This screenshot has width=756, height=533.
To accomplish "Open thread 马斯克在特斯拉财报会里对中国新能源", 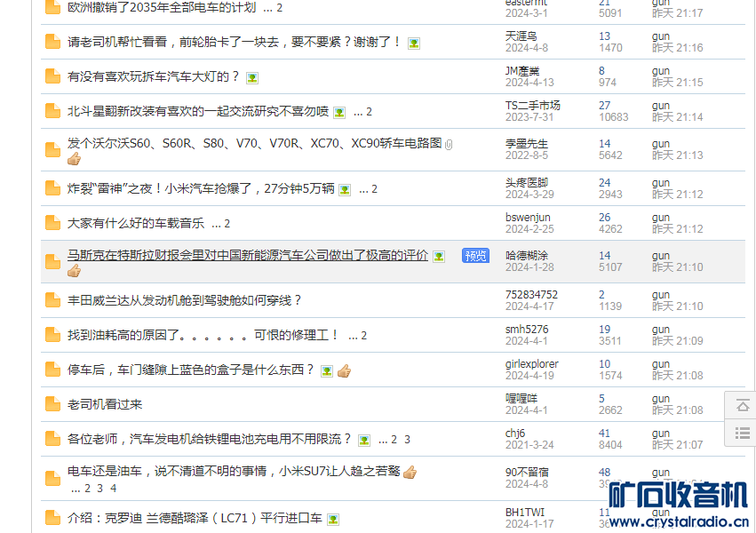I will coord(248,255).
